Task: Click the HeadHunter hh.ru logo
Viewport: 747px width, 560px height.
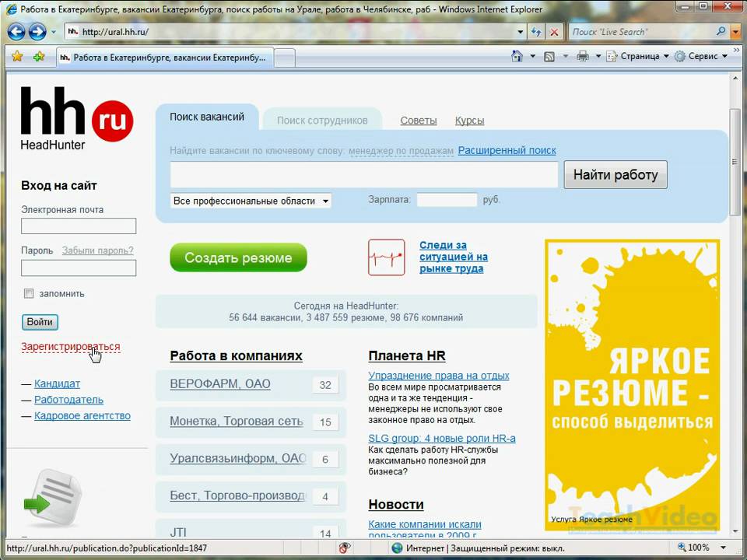Action: (76, 117)
